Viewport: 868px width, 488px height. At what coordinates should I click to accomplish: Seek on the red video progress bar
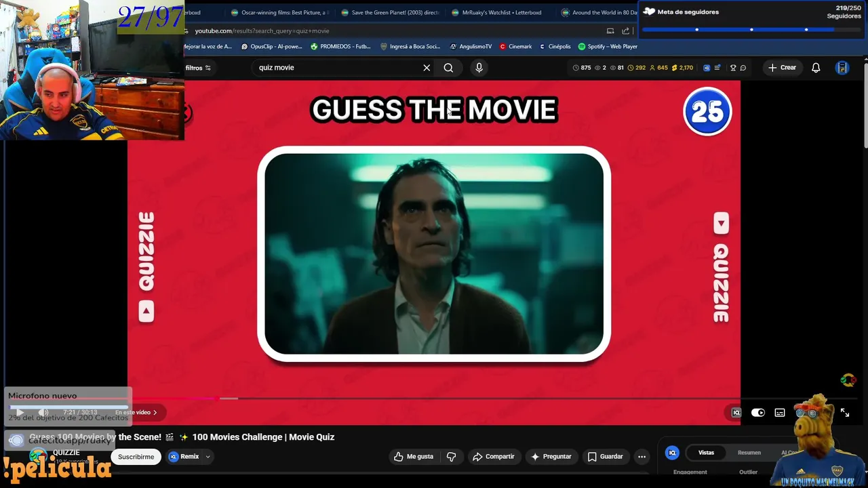tap(434, 399)
